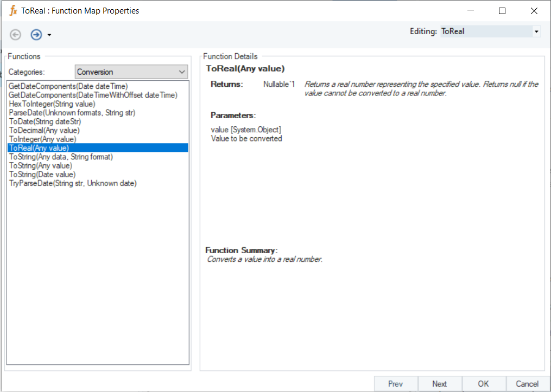Choose ToDecimal(Any value) in function list

click(45, 130)
